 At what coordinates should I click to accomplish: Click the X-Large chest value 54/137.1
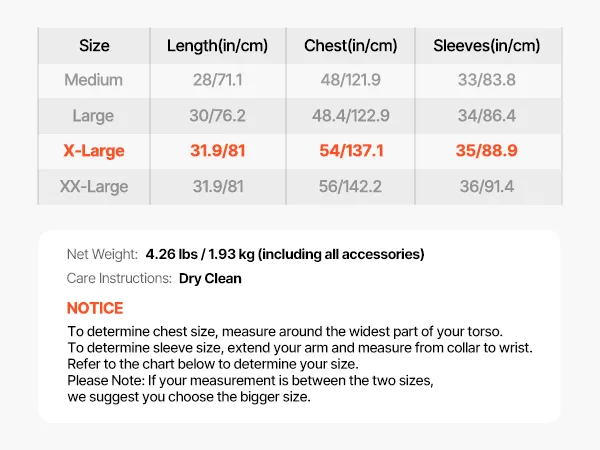pyautogui.click(x=350, y=151)
